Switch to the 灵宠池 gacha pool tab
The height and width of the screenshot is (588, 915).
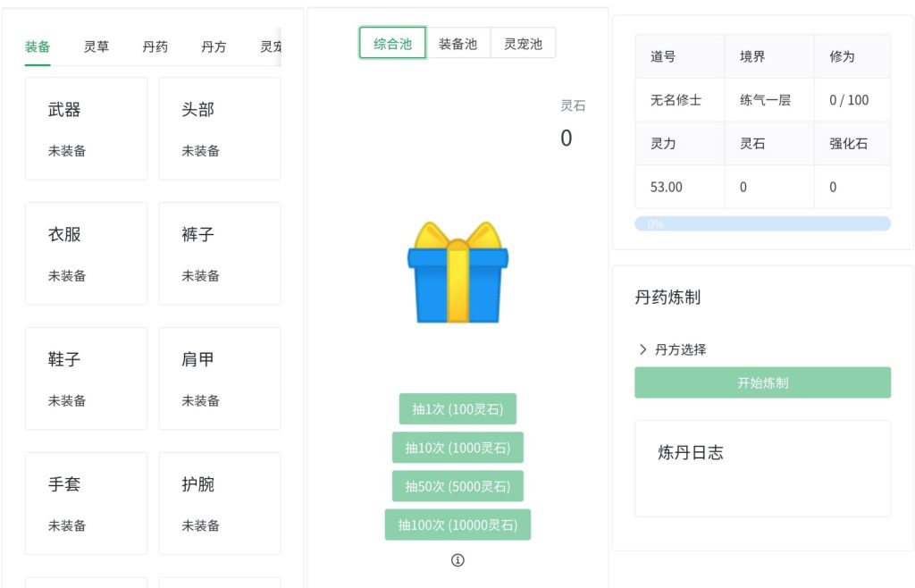(523, 42)
